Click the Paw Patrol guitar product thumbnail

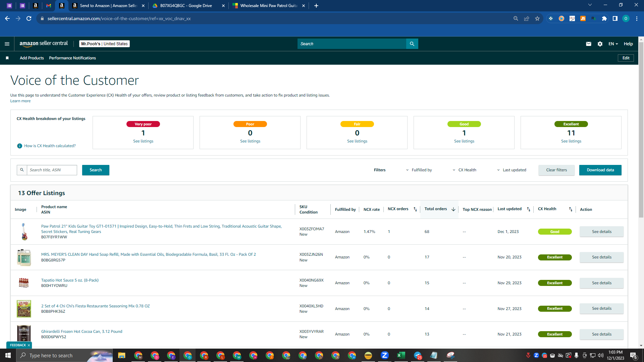pos(24,232)
